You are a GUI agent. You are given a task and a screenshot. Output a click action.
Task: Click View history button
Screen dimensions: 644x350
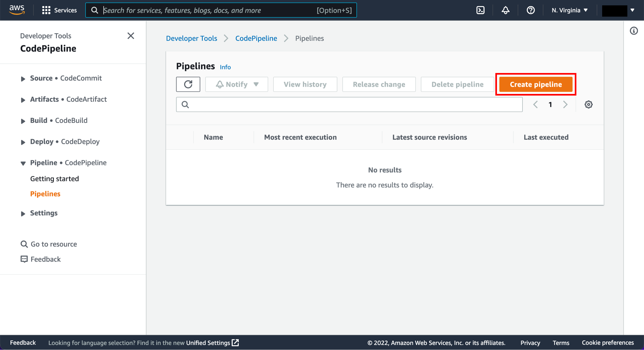305,84
